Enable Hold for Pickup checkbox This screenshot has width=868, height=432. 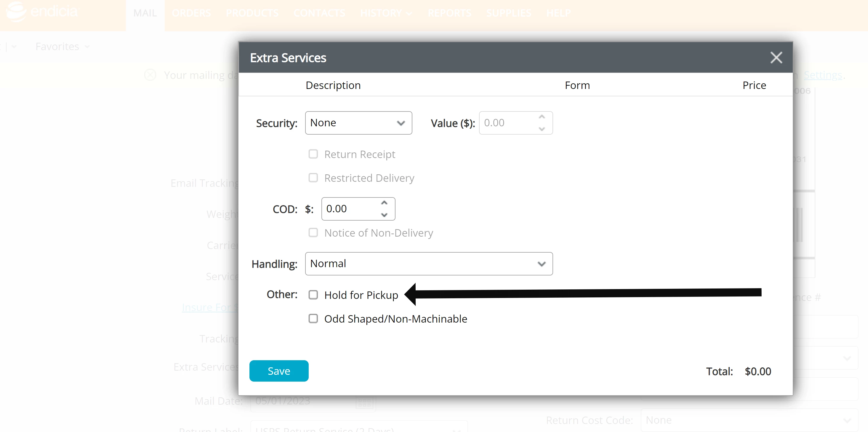point(313,295)
